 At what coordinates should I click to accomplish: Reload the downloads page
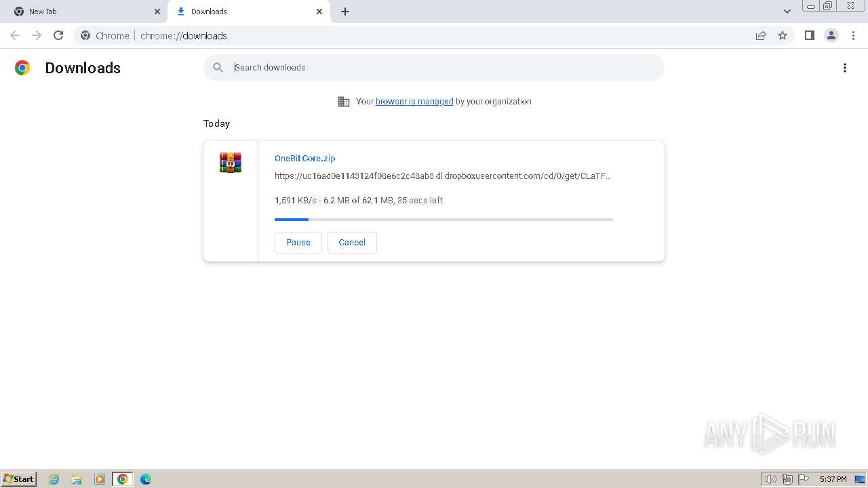pyautogui.click(x=58, y=35)
